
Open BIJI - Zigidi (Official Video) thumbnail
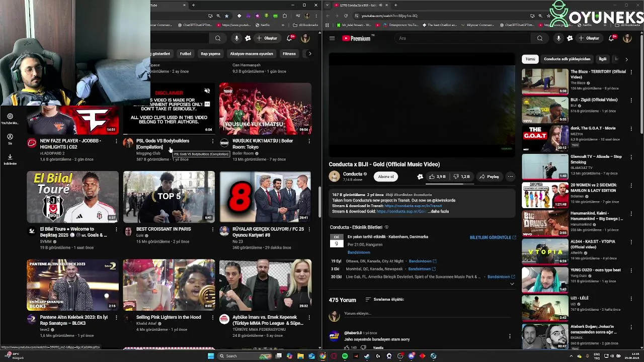pos(545,110)
